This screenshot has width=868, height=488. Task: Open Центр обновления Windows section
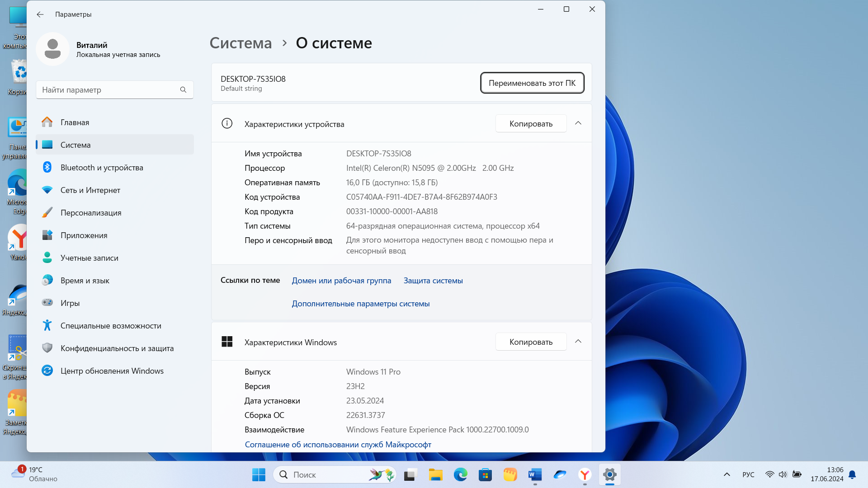(x=112, y=371)
